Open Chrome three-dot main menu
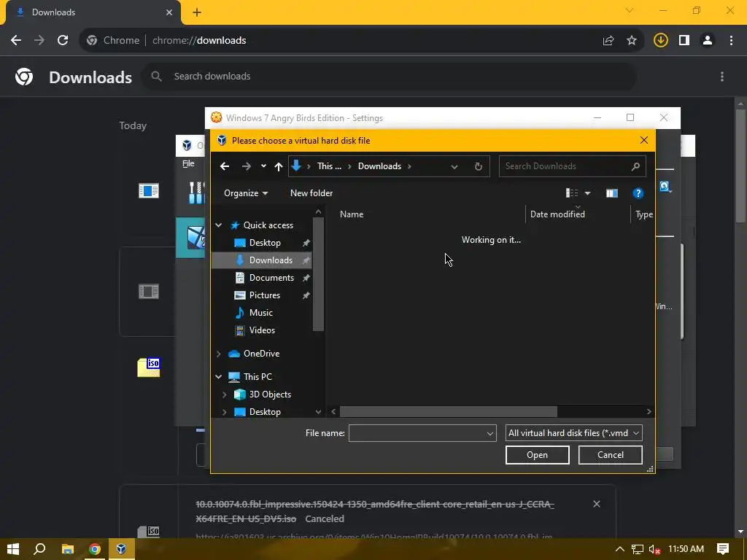Image resolution: width=747 pixels, height=560 pixels. point(731,41)
